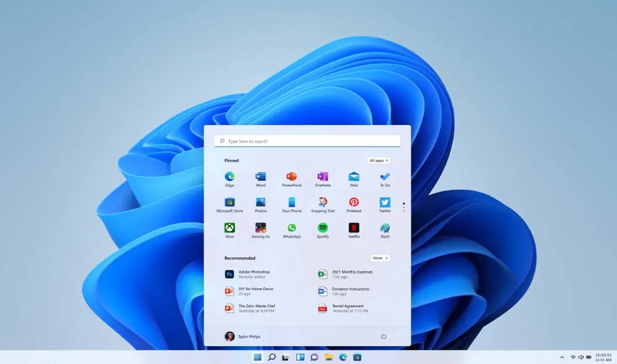Image resolution: width=617 pixels, height=364 pixels.
Task: Launch Netflix pinned icon
Action: tap(354, 230)
